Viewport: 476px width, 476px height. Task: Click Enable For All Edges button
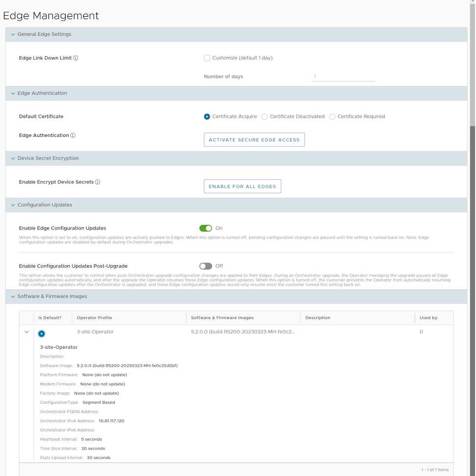[x=242, y=186]
